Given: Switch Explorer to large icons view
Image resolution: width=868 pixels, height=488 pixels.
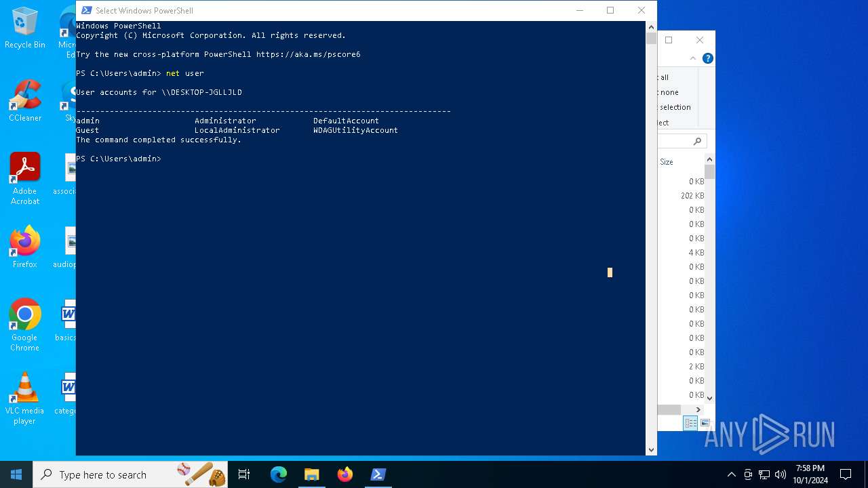Looking at the screenshot, I should (x=705, y=423).
